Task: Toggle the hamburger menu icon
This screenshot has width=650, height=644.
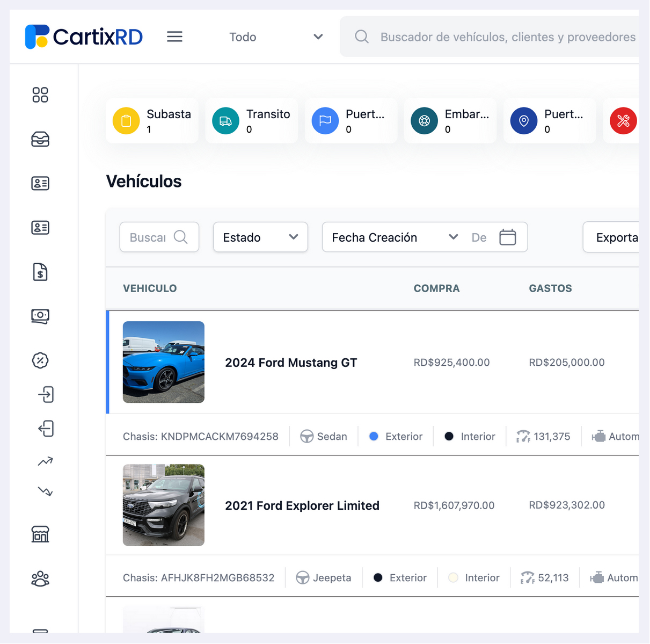Action: [174, 37]
